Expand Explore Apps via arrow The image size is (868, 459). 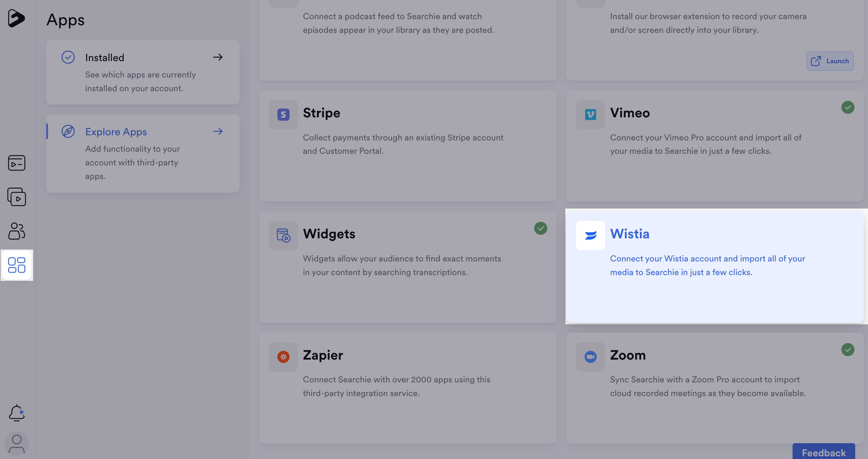[218, 131]
